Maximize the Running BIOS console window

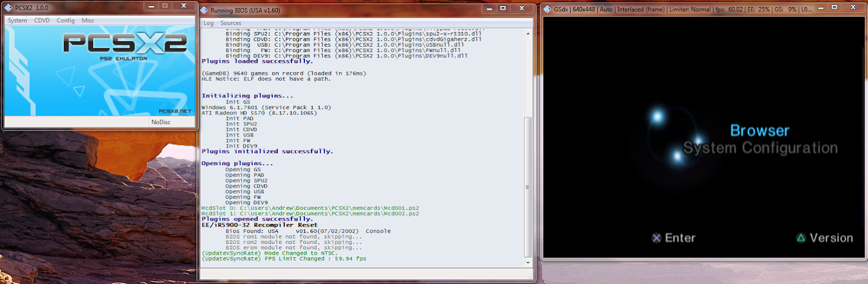(503, 8)
